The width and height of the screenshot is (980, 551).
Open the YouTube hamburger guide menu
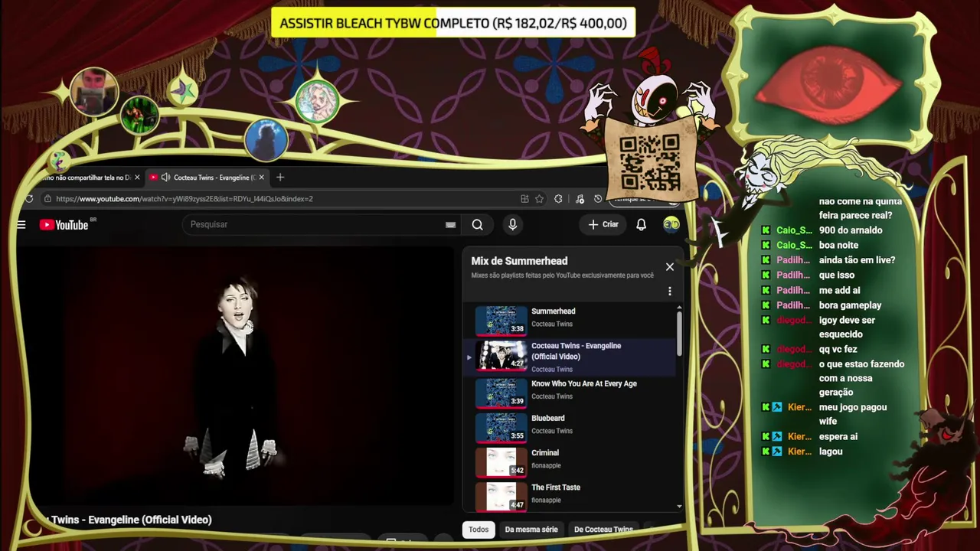pos(21,224)
